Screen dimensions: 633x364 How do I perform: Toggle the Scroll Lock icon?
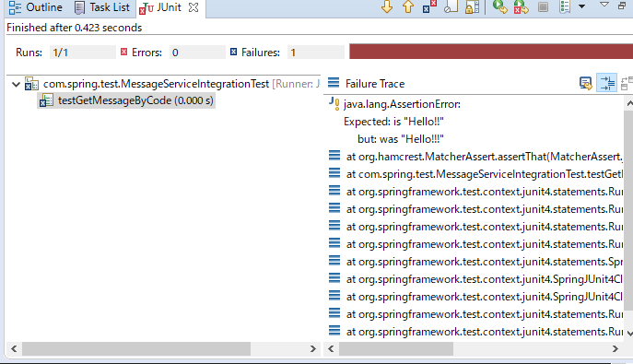(x=472, y=6)
